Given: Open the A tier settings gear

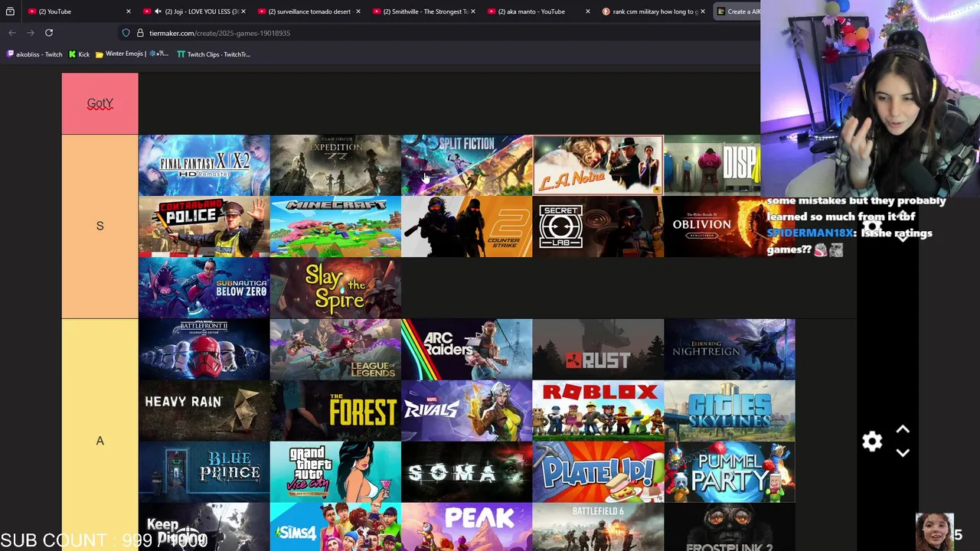Looking at the screenshot, I should [872, 442].
